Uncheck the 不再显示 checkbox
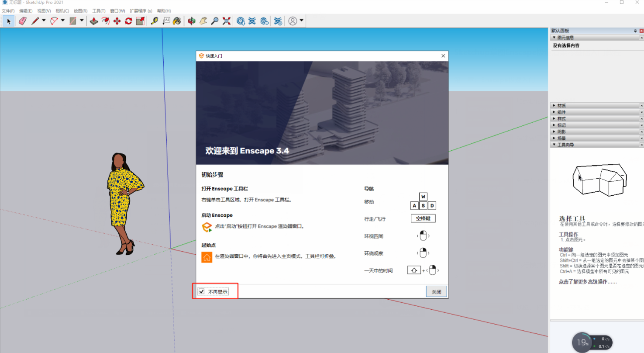The height and width of the screenshot is (353, 644). tap(202, 291)
